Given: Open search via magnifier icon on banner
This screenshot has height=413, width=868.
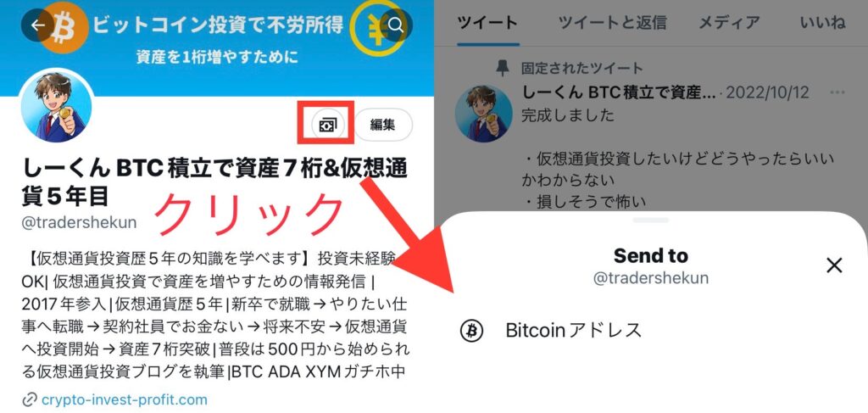Looking at the screenshot, I should pyautogui.click(x=396, y=25).
